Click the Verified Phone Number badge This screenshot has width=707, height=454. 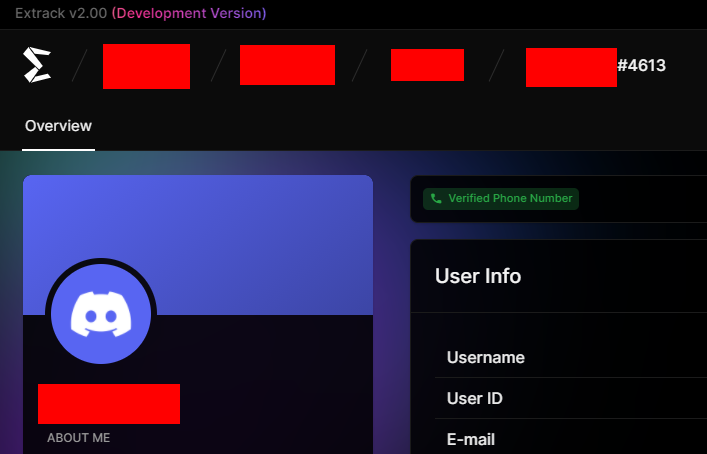(500, 198)
